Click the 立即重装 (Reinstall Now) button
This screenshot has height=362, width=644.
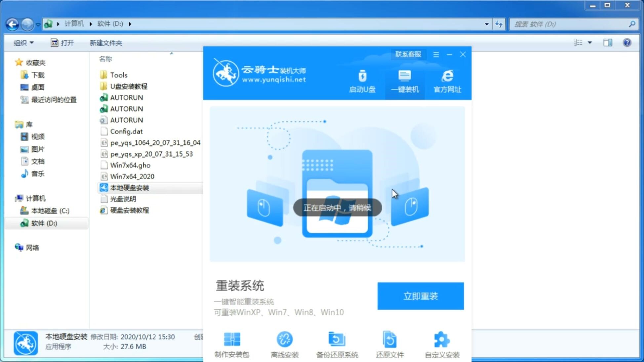pos(421,296)
